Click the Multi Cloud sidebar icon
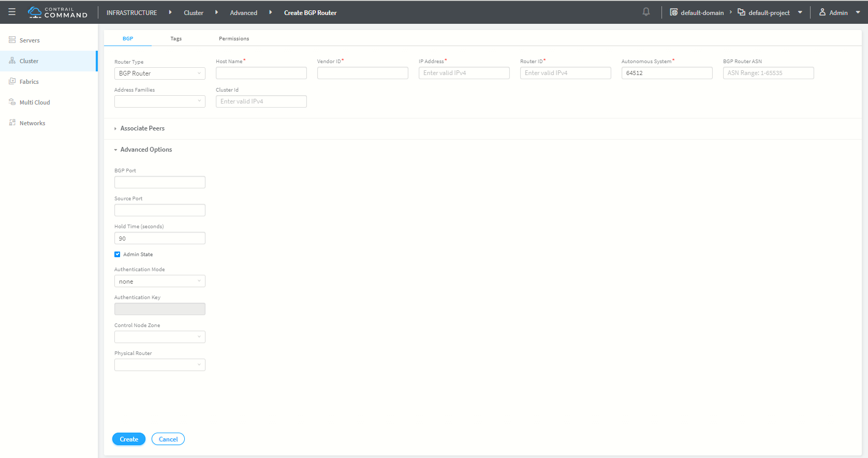868x458 pixels. tap(12, 102)
